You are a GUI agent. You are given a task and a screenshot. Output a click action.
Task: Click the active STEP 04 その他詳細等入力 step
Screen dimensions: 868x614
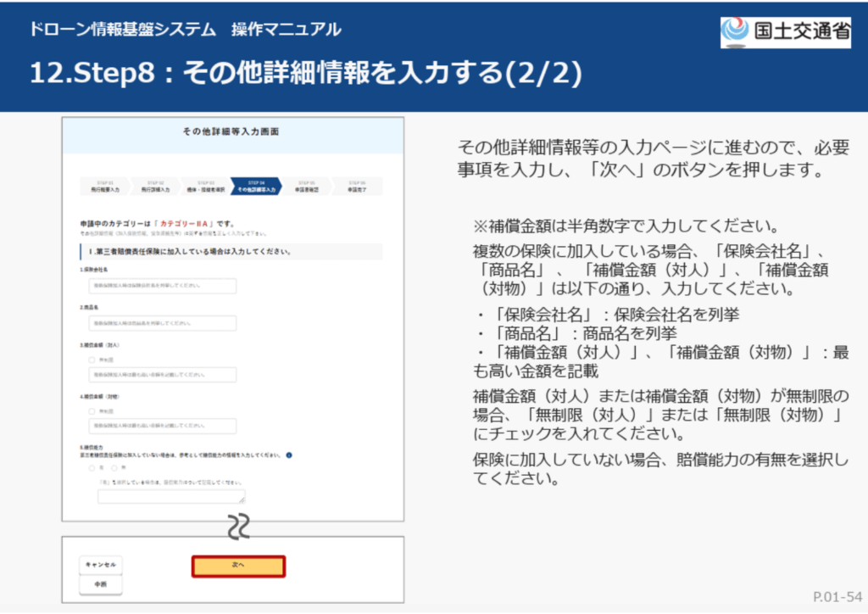pos(255,187)
